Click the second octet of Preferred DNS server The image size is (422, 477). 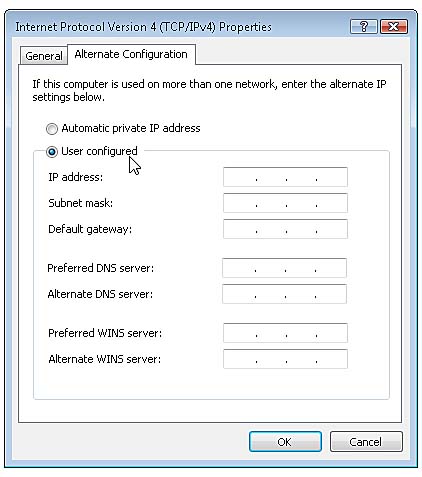coord(270,268)
